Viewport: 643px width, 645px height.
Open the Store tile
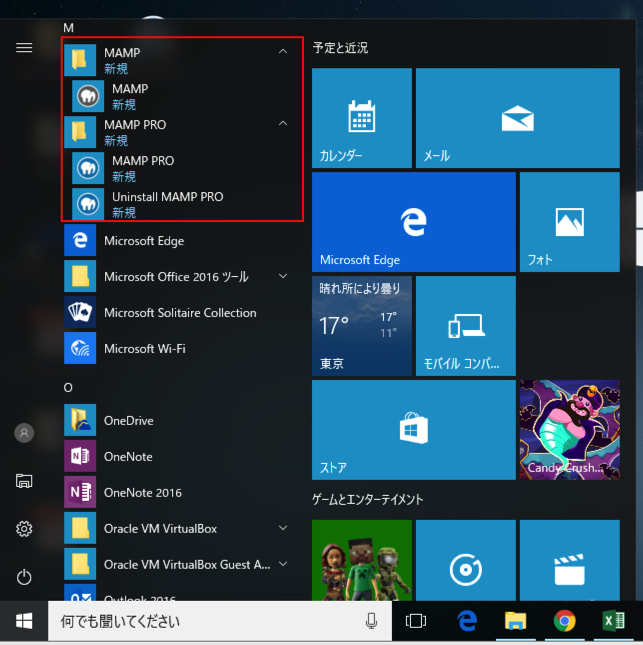point(413,430)
